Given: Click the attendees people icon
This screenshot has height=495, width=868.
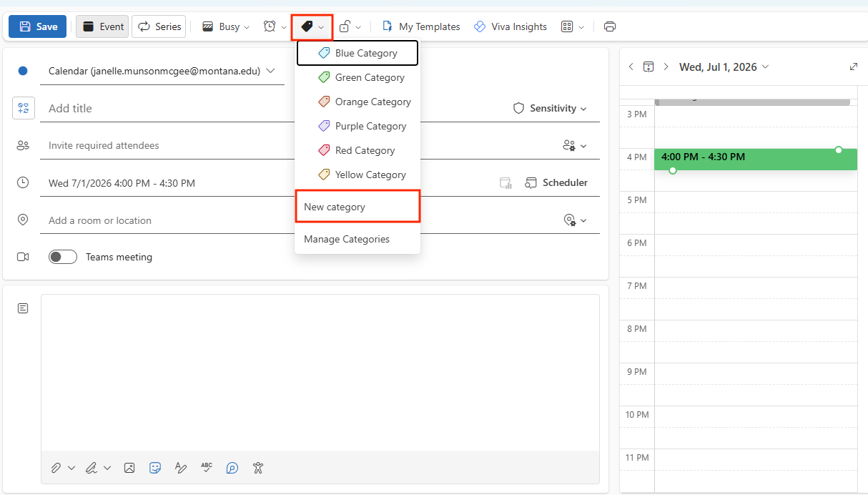Looking at the screenshot, I should [x=23, y=145].
